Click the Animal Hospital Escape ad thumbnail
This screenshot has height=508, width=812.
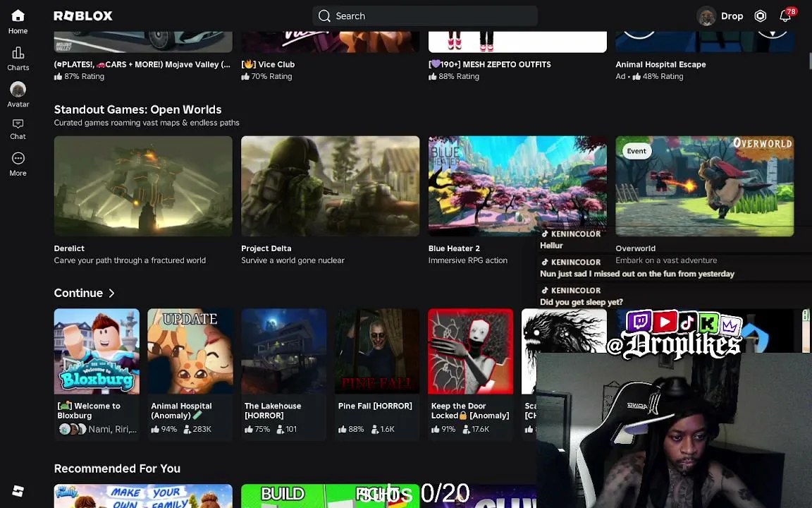(x=704, y=42)
